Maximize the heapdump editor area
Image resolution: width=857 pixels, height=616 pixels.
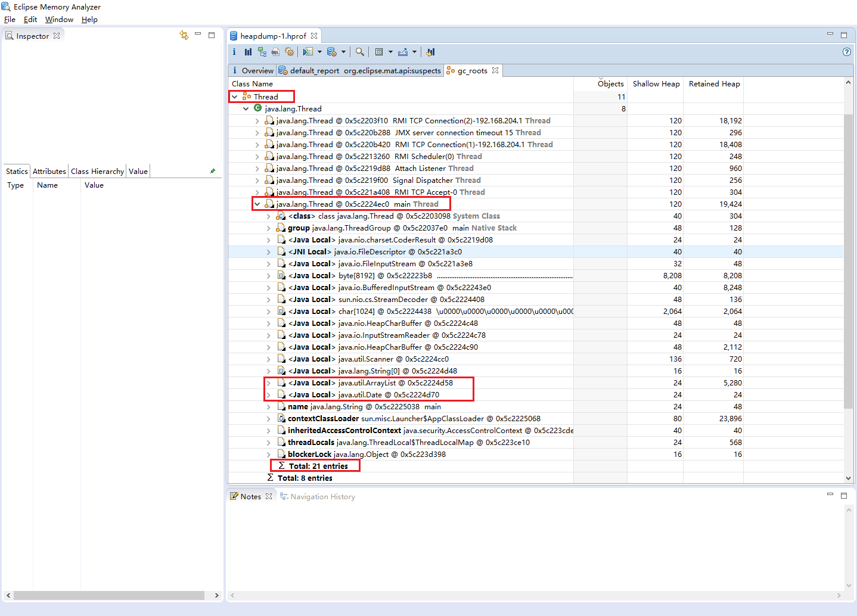(844, 35)
